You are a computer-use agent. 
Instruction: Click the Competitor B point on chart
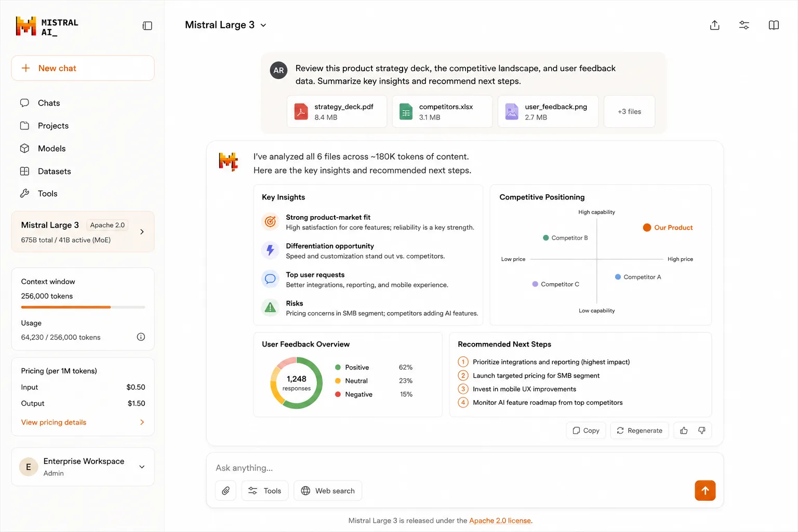[x=546, y=238]
